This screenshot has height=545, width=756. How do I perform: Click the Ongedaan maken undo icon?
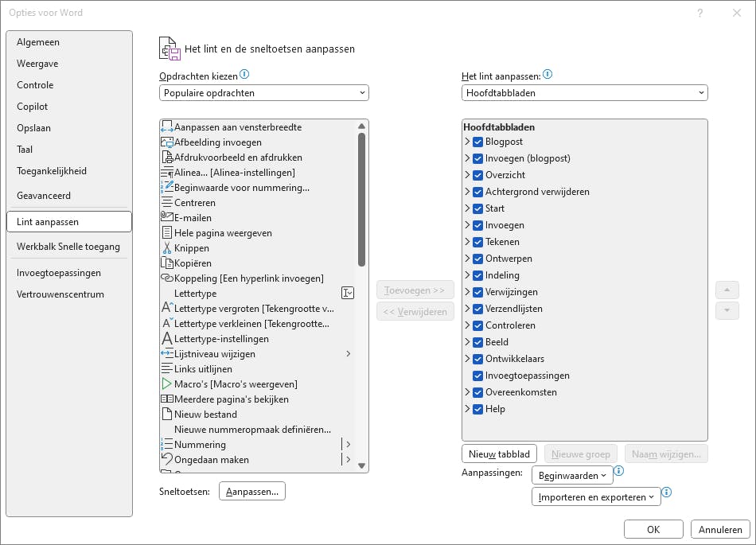click(x=167, y=460)
